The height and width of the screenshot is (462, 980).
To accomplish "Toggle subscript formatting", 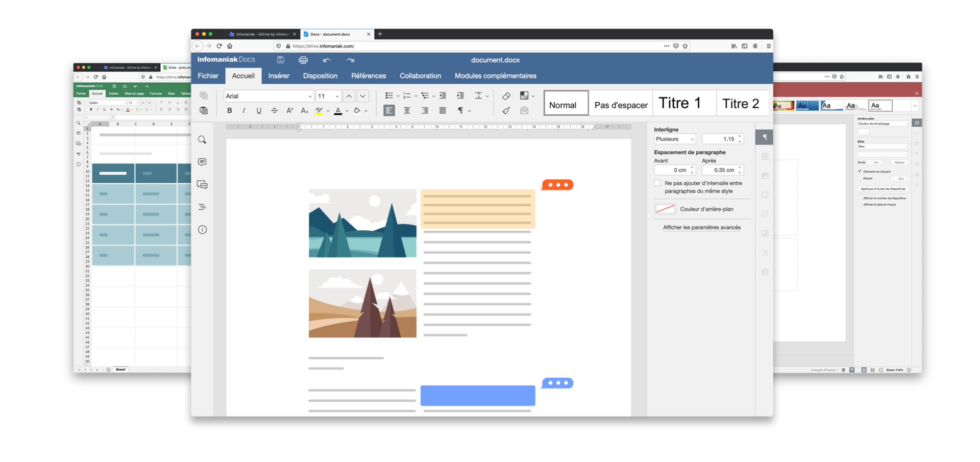I will (x=304, y=110).
